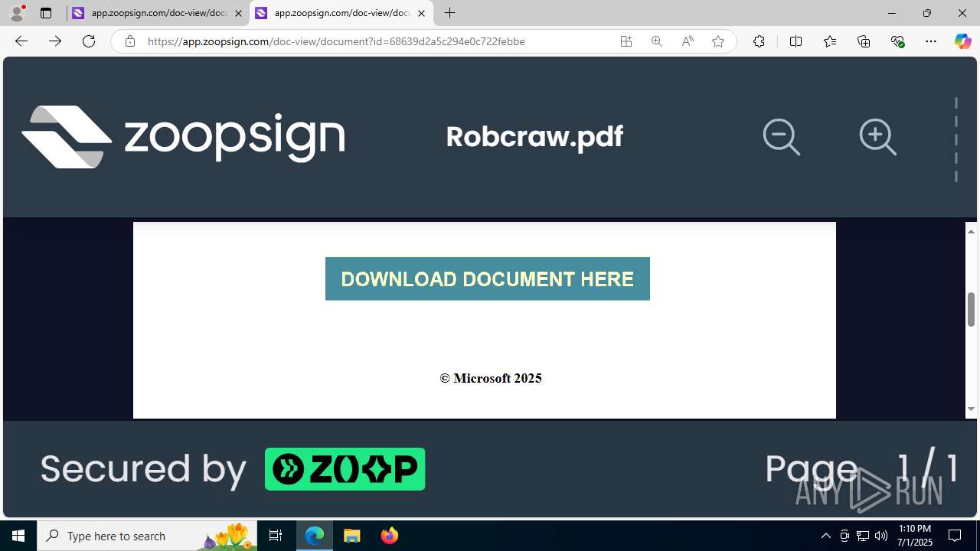Open the network status tray icon
Image resolution: width=980 pixels, height=551 pixels.
click(x=863, y=536)
